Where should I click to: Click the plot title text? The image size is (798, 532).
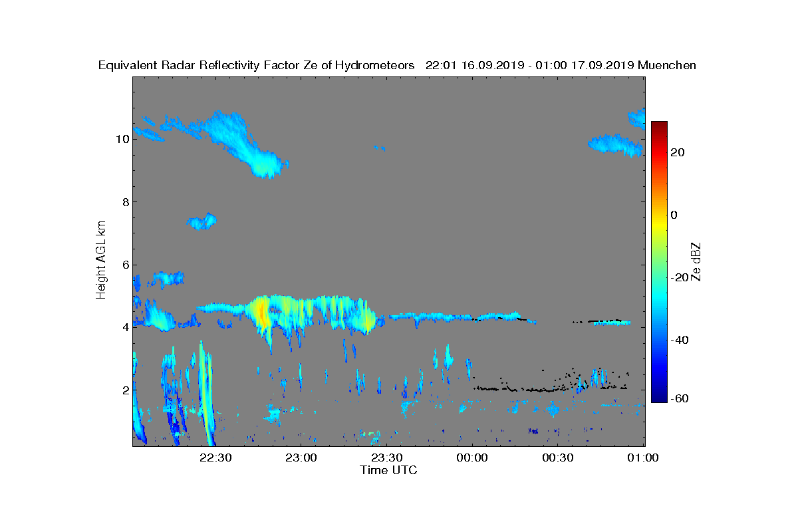[397, 65]
